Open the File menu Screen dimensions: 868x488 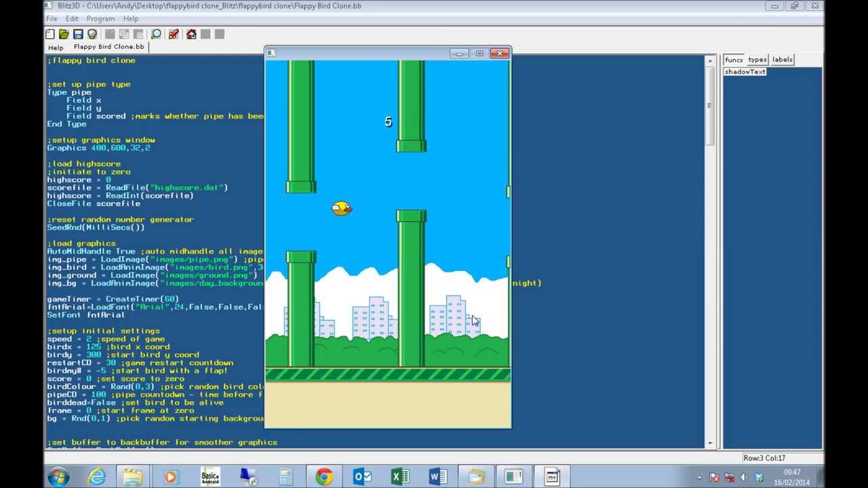pos(52,18)
